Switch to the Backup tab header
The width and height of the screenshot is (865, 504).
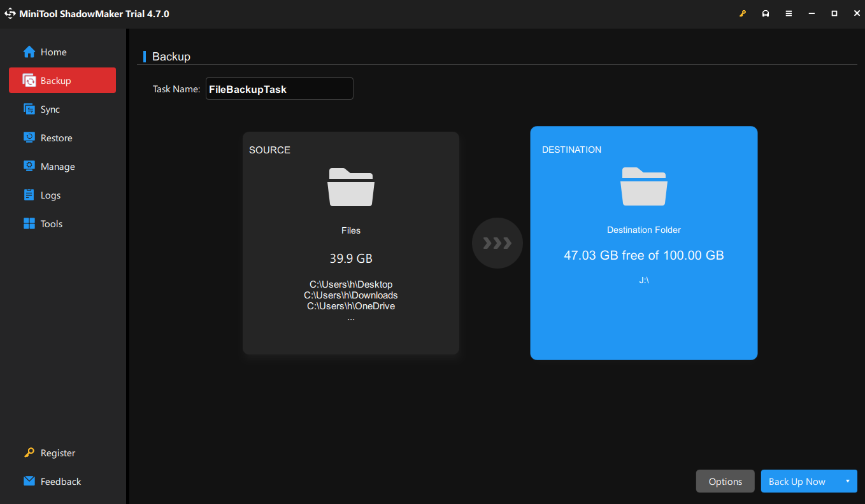170,56
